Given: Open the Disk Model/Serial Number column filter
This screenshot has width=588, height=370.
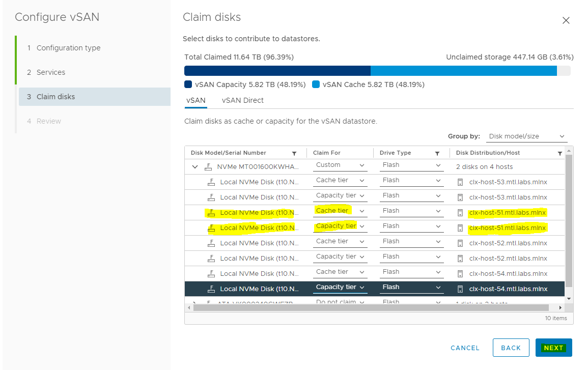Looking at the screenshot, I should point(294,153).
